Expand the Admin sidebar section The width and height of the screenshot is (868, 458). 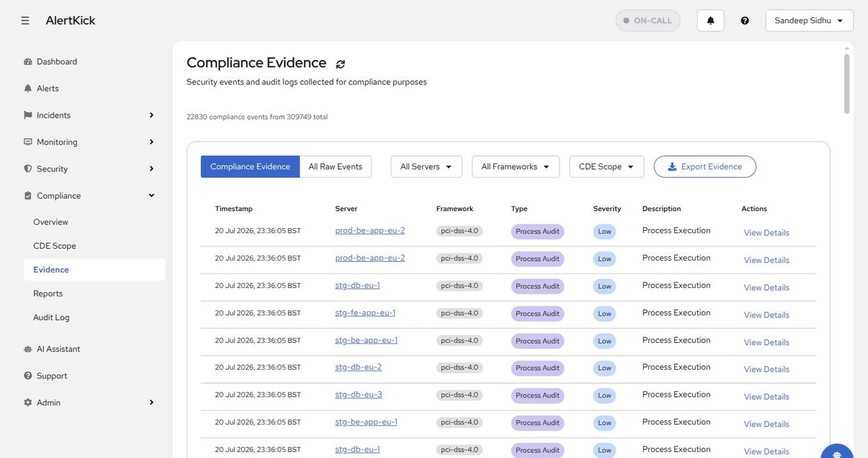[151, 402]
